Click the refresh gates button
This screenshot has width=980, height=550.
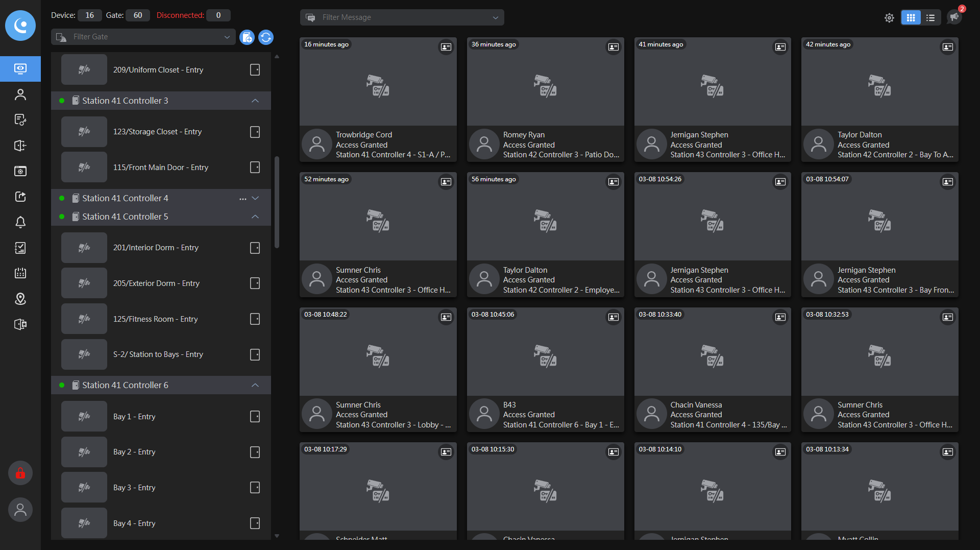[x=266, y=37]
